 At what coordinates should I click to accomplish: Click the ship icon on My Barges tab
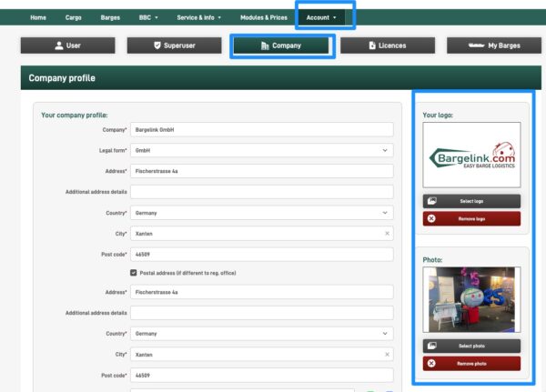tap(476, 45)
